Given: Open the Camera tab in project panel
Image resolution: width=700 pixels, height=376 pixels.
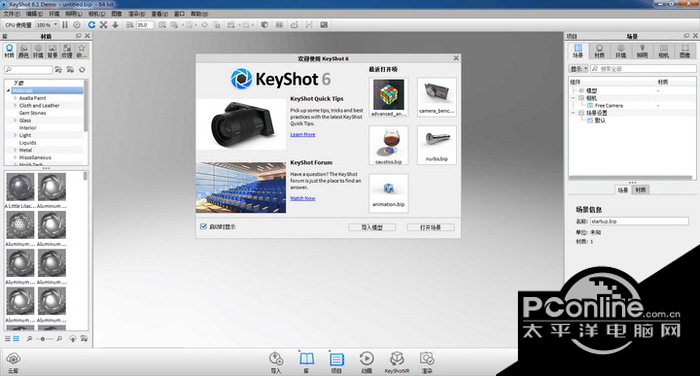Looking at the screenshot, I should [x=664, y=51].
